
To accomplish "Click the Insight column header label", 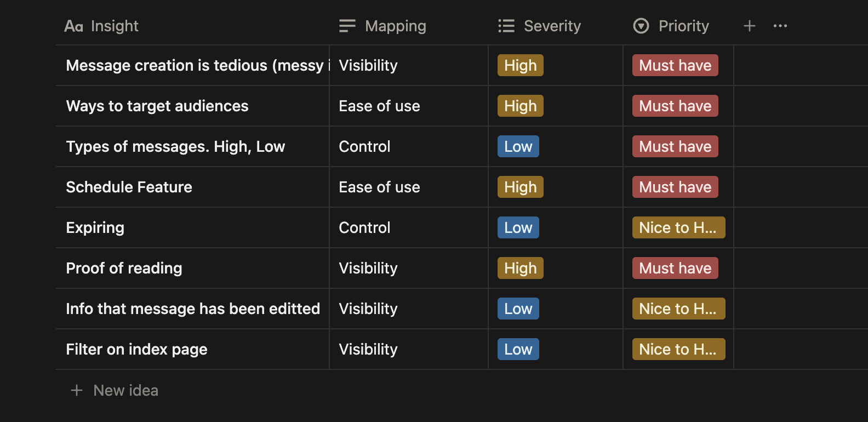I will pos(115,26).
